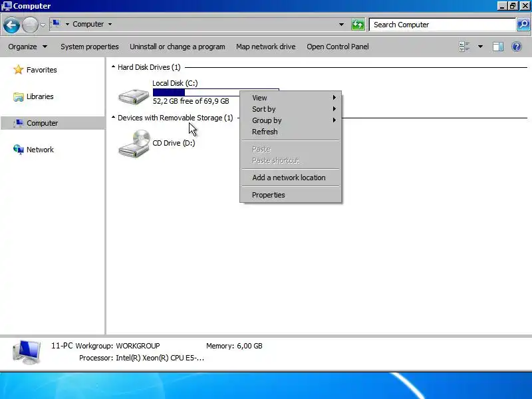
Task: Open the Group by submenu
Action: pos(291,120)
